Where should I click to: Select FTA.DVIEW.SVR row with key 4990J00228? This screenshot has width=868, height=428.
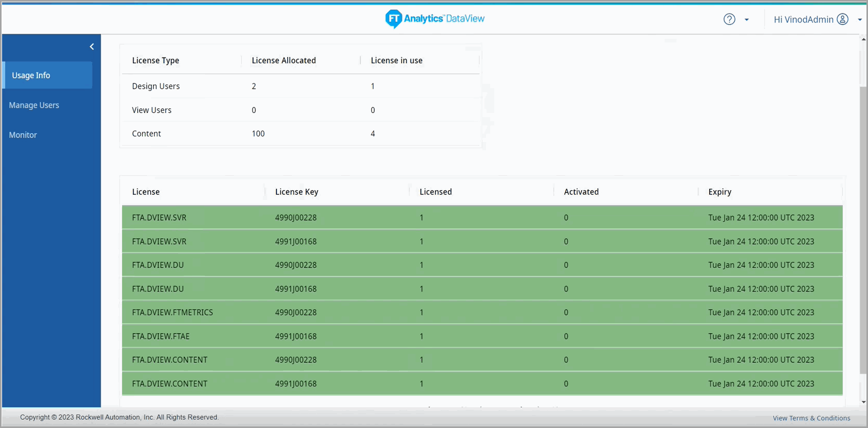pyautogui.click(x=482, y=218)
